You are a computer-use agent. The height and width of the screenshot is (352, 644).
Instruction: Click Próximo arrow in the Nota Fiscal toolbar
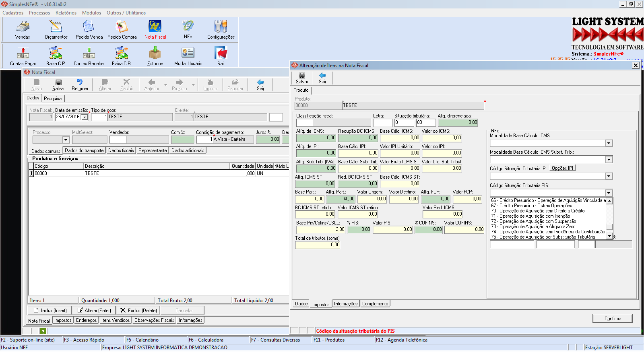click(179, 85)
